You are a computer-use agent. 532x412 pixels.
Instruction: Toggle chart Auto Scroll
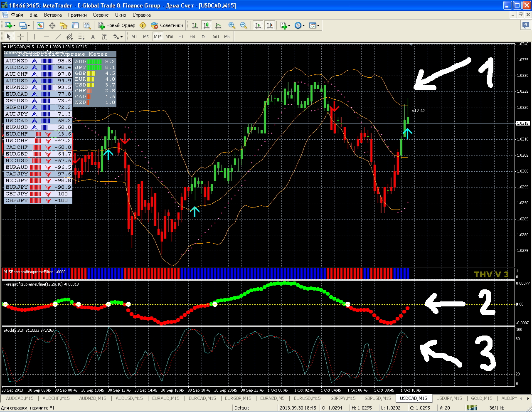tap(258, 25)
